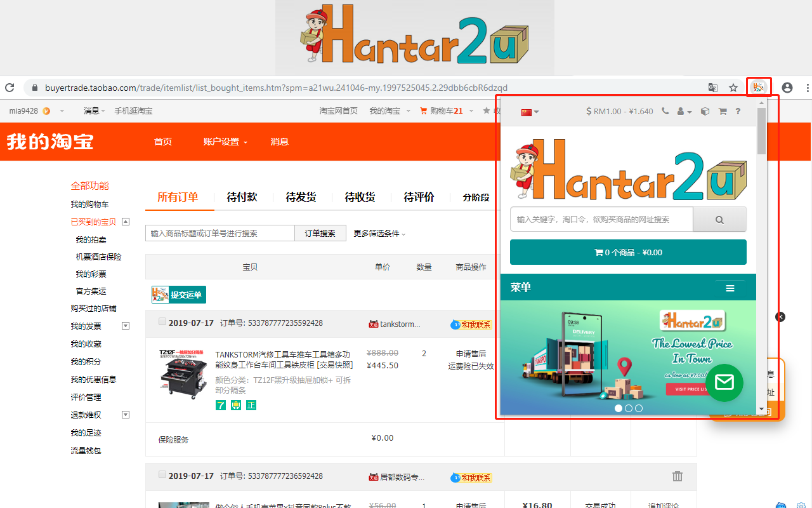Screen dimensions: 812x508
Task: Expand the 我的发票 sidebar section
Action: (x=126, y=326)
